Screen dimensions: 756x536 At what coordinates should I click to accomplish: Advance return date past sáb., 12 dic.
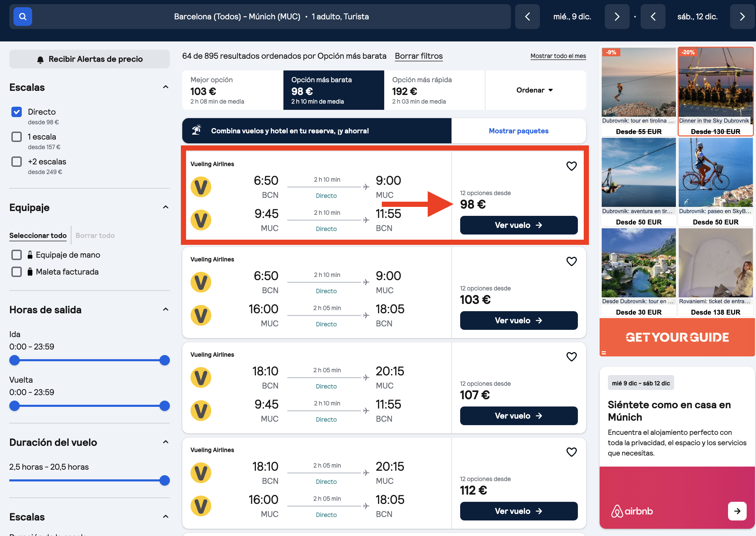742,17
